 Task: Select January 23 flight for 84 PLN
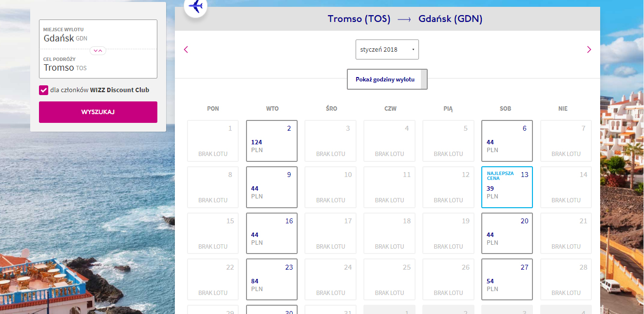(271, 280)
